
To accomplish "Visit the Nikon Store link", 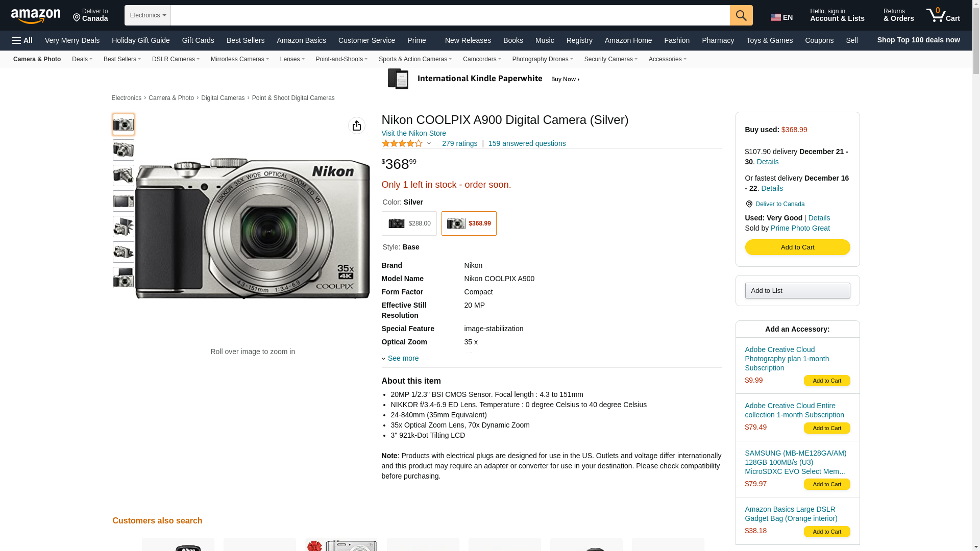I will click(x=413, y=133).
